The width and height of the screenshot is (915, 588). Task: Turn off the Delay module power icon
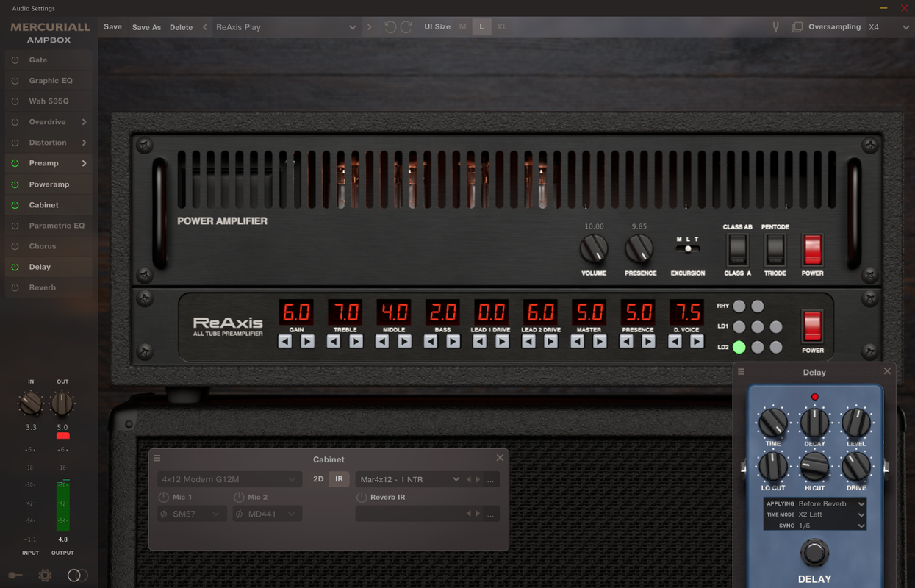(x=15, y=267)
